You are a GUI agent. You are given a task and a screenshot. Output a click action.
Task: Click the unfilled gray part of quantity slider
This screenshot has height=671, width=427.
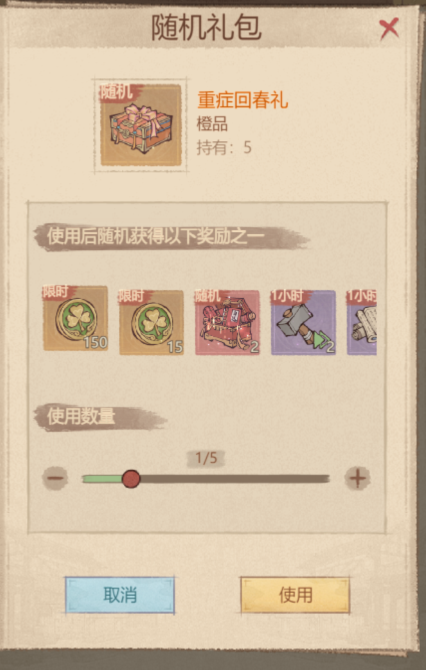pyautogui.click(x=234, y=478)
